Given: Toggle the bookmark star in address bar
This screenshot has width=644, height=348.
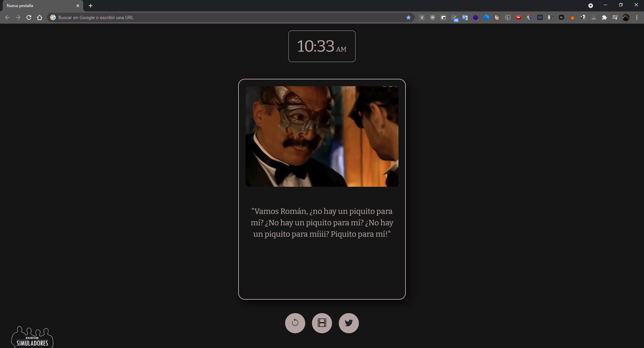Looking at the screenshot, I should tap(409, 17).
